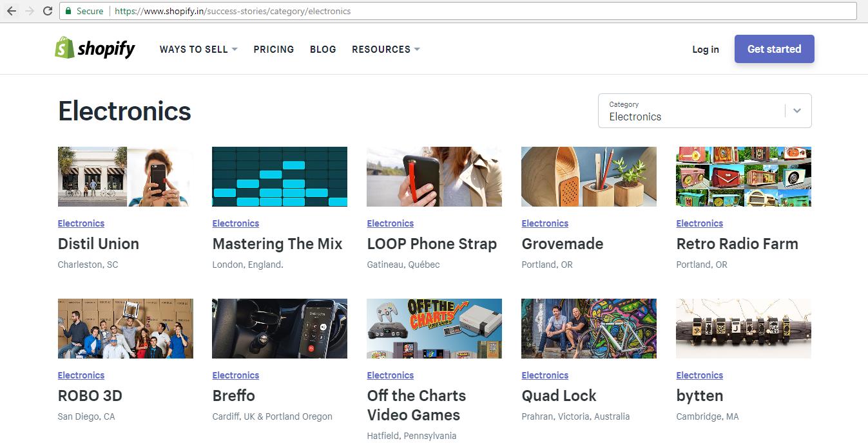Click the green Secure padlock icon
Image resolution: width=868 pixels, height=448 pixels.
(x=68, y=11)
